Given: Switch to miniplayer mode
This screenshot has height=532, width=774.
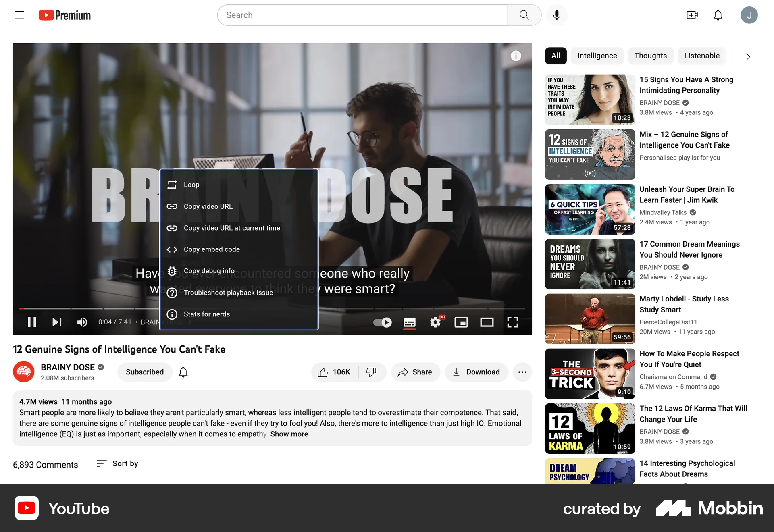Looking at the screenshot, I should (461, 322).
